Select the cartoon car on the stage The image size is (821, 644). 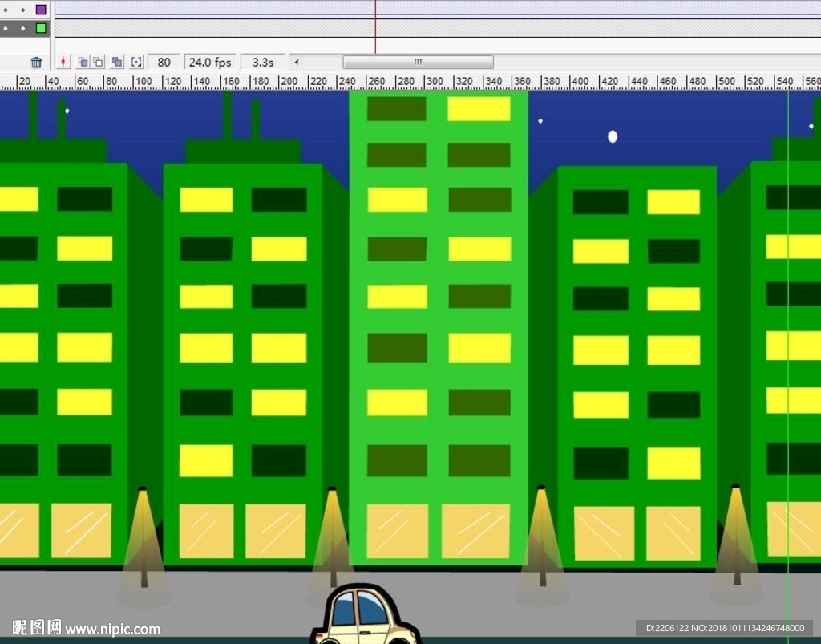pos(366,615)
